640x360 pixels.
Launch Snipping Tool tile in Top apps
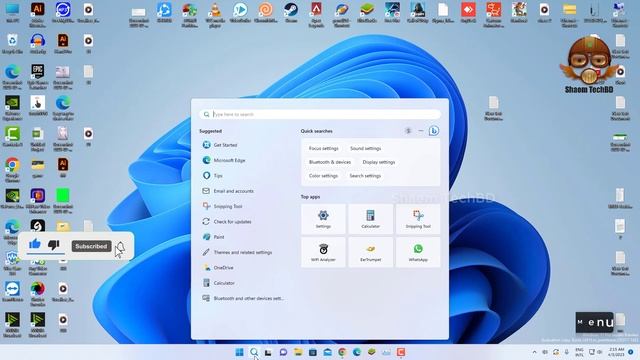(418, 219)
